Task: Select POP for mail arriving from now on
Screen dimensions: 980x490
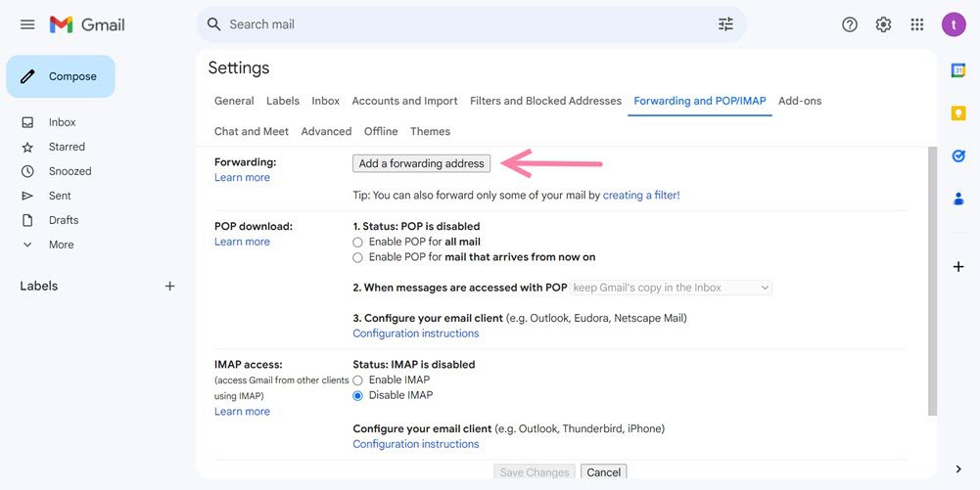Action: click(x=357, y=258)
